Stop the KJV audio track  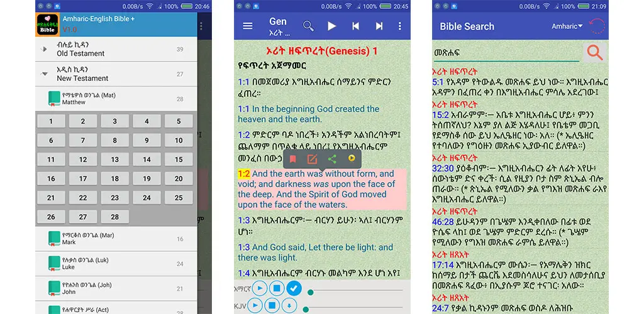click(x=272, y=305)
